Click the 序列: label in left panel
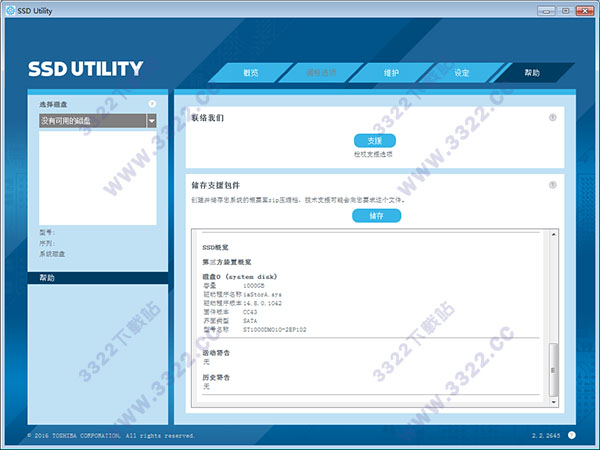 (x=47, y=243)
